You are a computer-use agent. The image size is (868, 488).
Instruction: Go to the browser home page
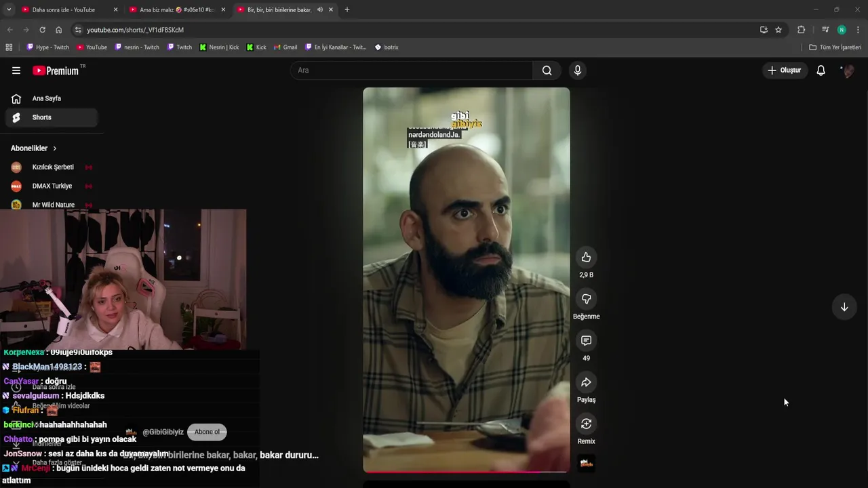tap(58, 30)
